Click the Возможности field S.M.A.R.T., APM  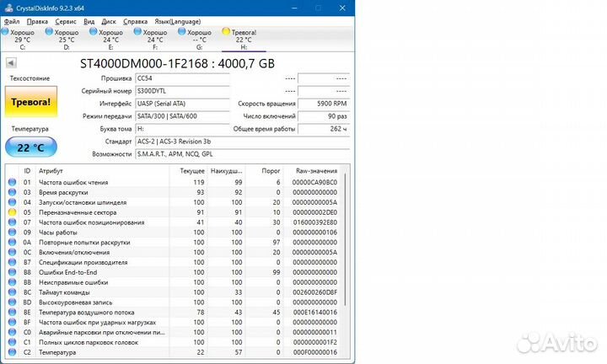242,154
